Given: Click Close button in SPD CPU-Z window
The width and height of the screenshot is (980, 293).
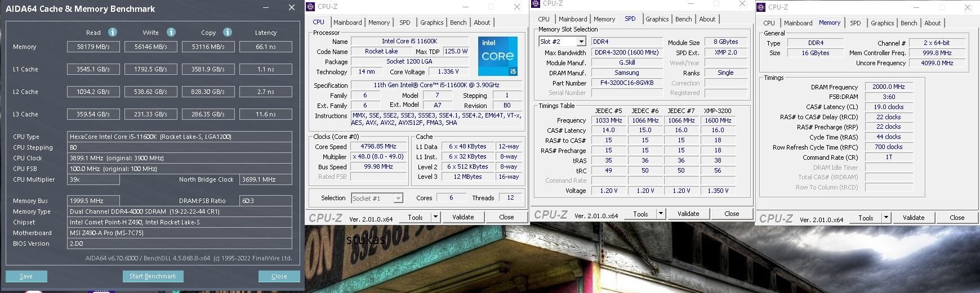Looking at the screenshot, I should point(732,214).
